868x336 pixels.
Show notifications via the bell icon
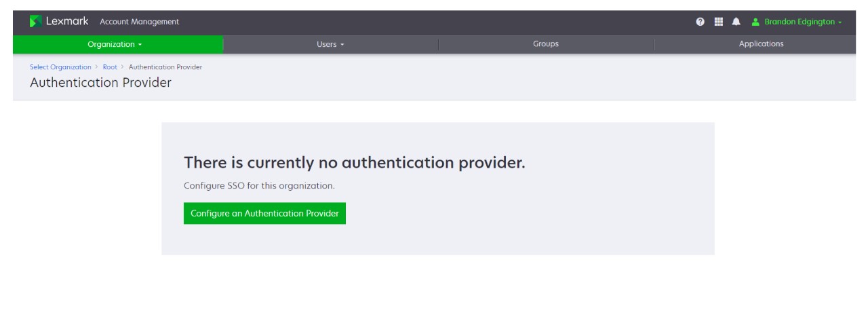(x=736, y=22)
